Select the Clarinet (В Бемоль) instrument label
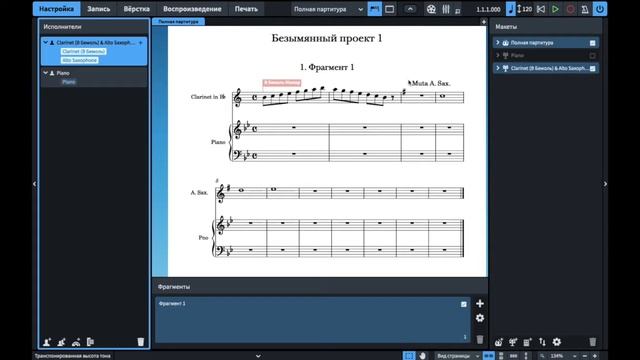 (x=84, y=51)
